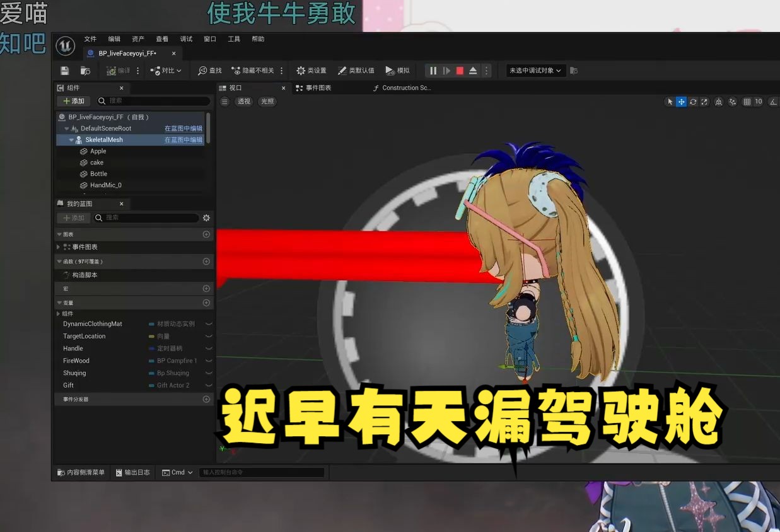Add a new graph with 图表 plus
Image resolution: width=780 pixels, height=532 pixels.
click(206, 234)
